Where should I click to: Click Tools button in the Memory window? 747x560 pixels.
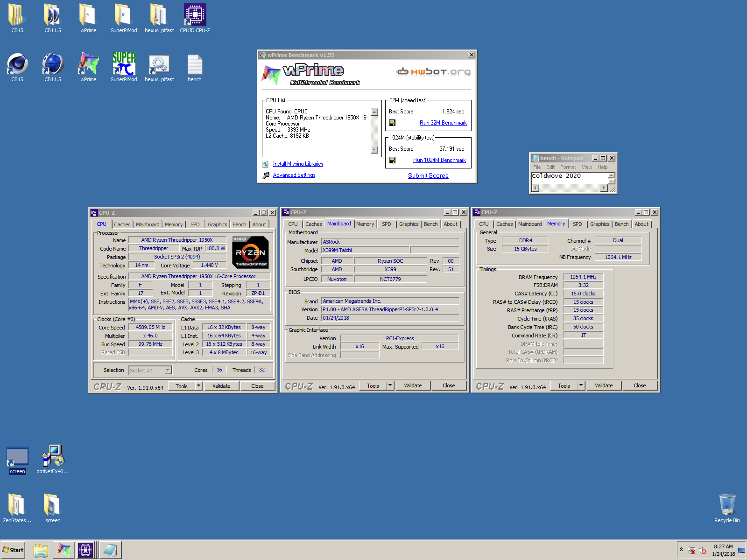564,385
